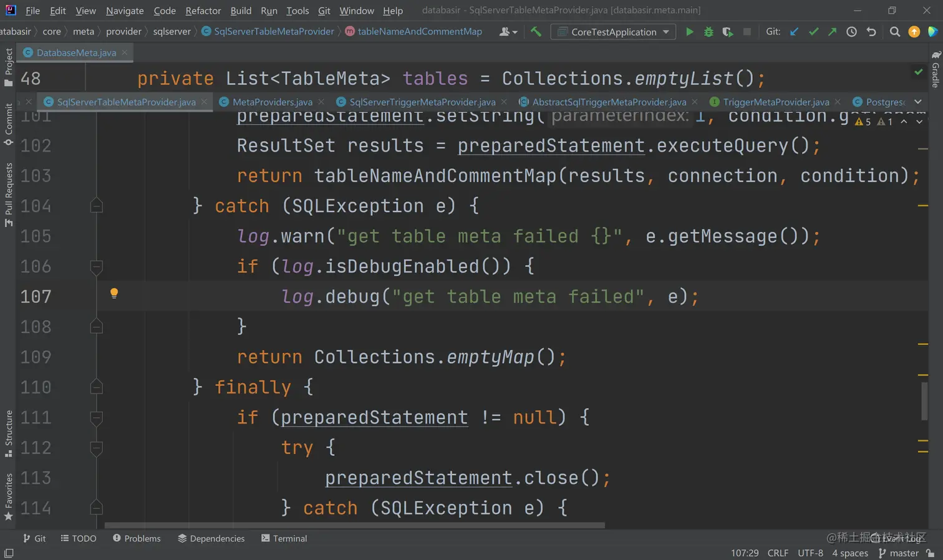Screen dimensions: 943x560
Task: Close the DatabaseMeta.java tab
Action: tap(125, 52)
